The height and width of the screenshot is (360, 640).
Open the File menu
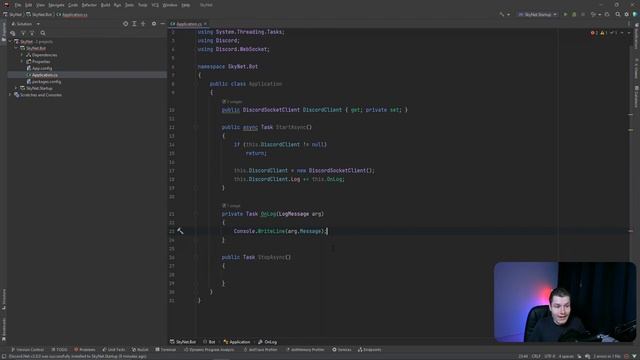[x=18, y=5]
